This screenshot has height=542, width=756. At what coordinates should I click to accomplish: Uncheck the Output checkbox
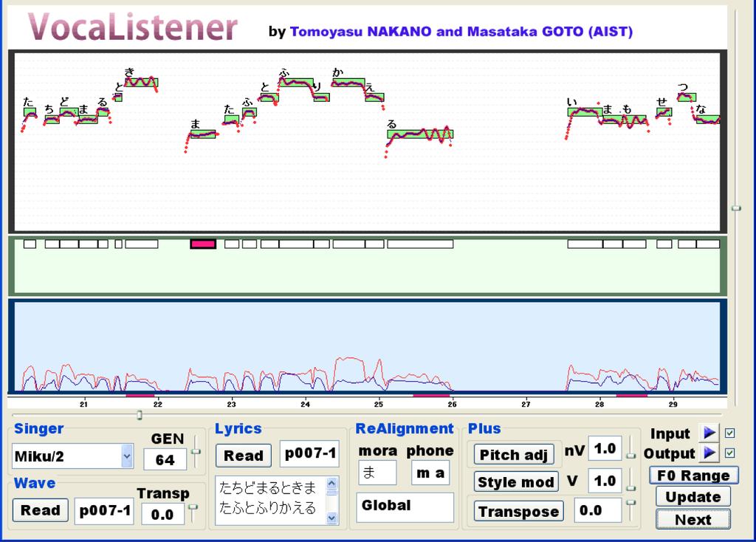[730, 453]
